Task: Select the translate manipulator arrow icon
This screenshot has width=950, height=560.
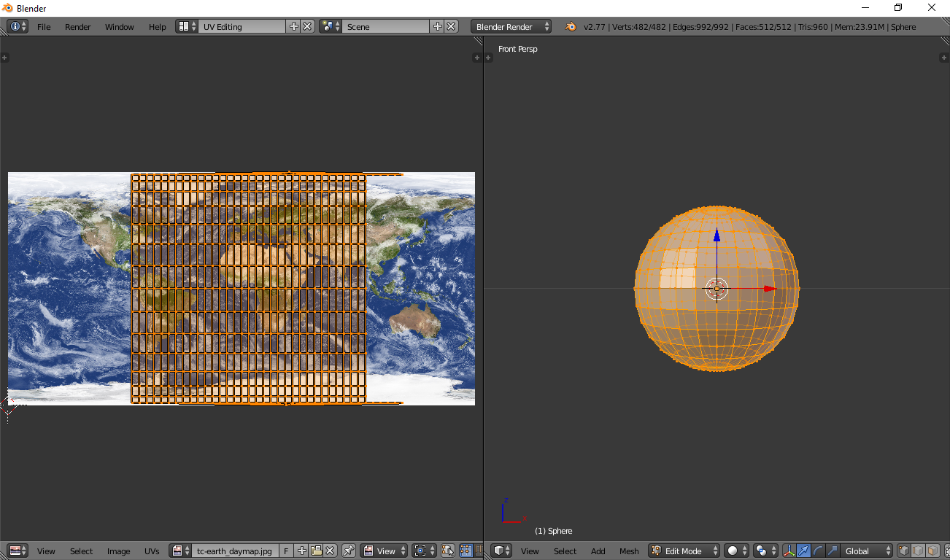Action: [803, 551]
